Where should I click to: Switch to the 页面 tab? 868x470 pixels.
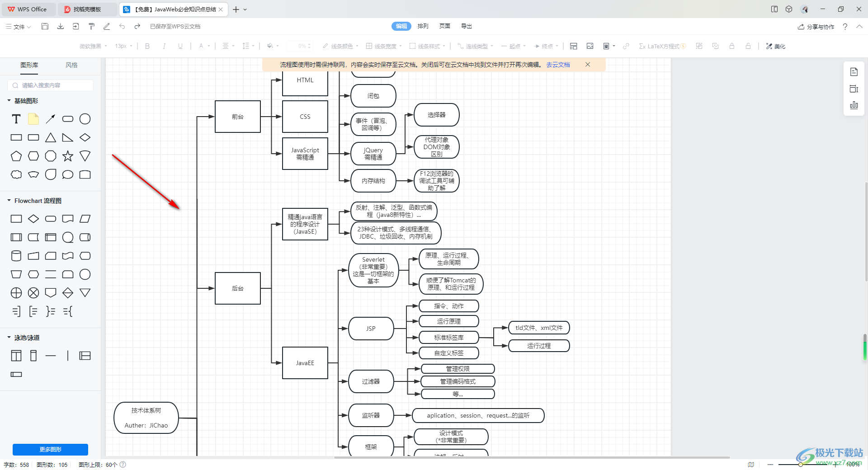coord(445,26)
